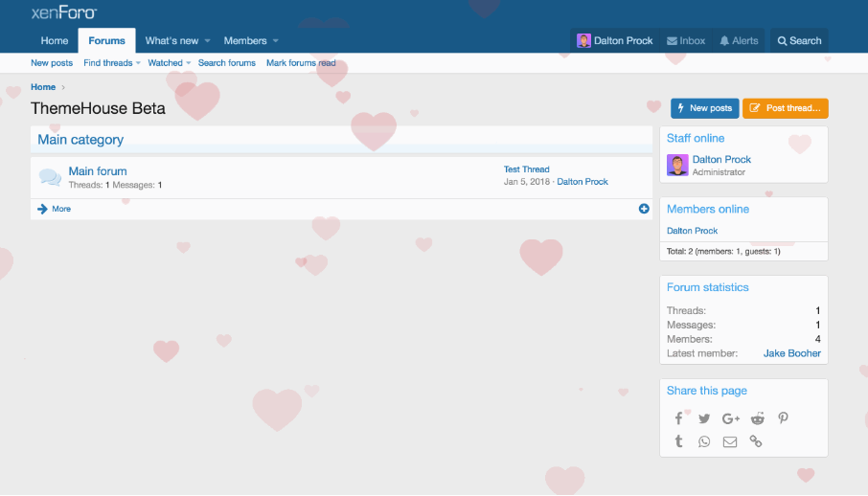Open the Find threads dropdown

[x=137, y=63]
